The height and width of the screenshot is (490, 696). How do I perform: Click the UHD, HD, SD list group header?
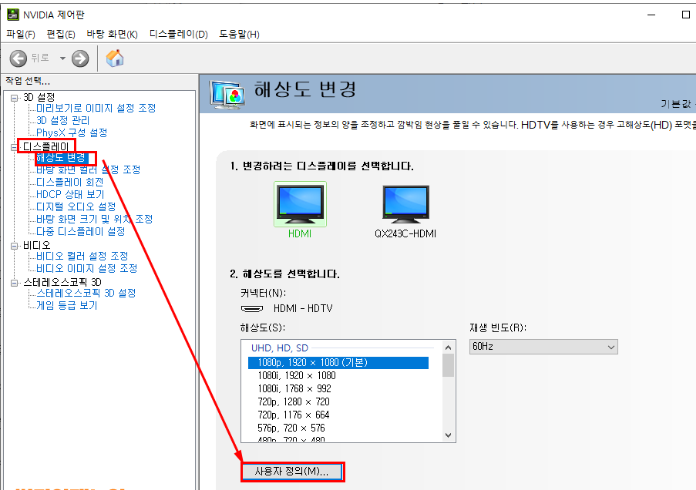pyautogui.click(x=280, y=348)
